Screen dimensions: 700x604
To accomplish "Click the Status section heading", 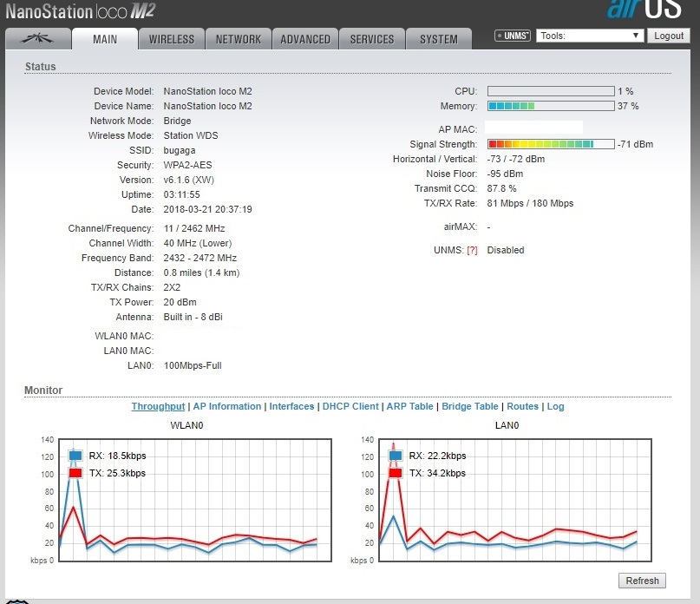I will (x=41, y=67).
